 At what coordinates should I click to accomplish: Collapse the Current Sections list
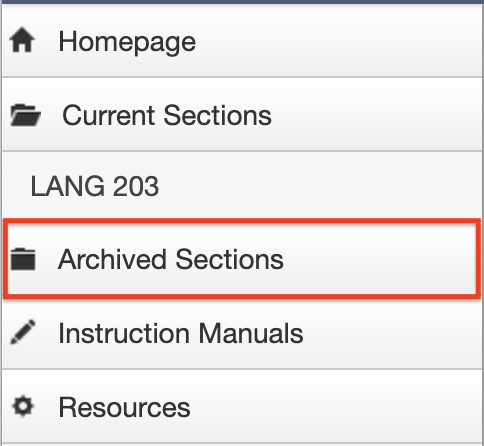click(242, 114)
